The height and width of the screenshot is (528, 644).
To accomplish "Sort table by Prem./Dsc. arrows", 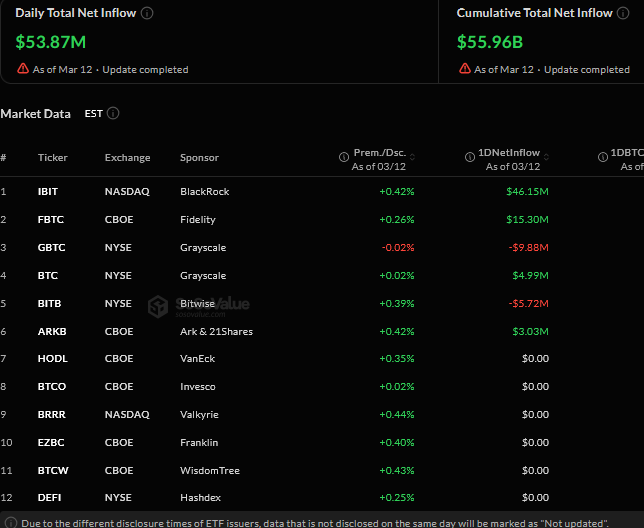I will coord(412,157).
